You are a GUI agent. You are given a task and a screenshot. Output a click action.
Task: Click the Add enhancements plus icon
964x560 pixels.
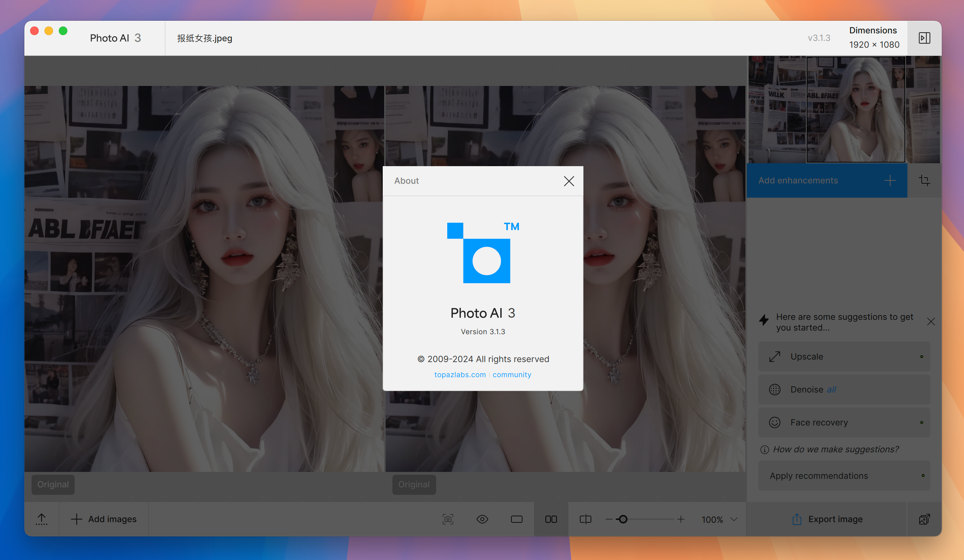click(x=891, y=180)
